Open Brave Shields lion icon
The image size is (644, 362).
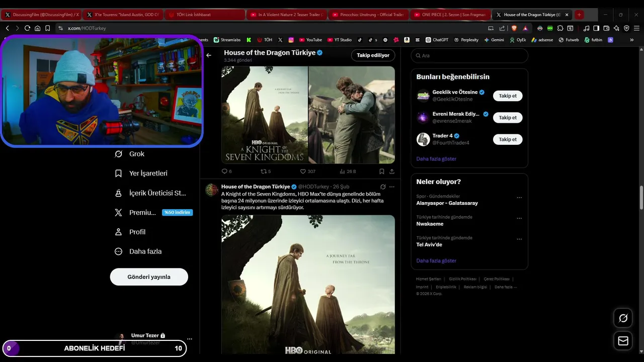click(514, 28)
